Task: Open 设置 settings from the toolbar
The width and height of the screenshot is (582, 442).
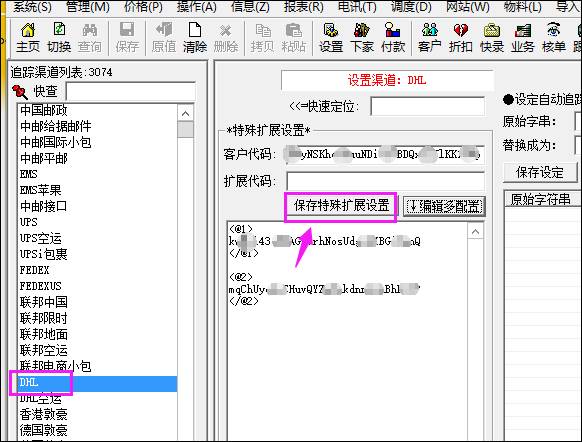Action: (331, 37)
